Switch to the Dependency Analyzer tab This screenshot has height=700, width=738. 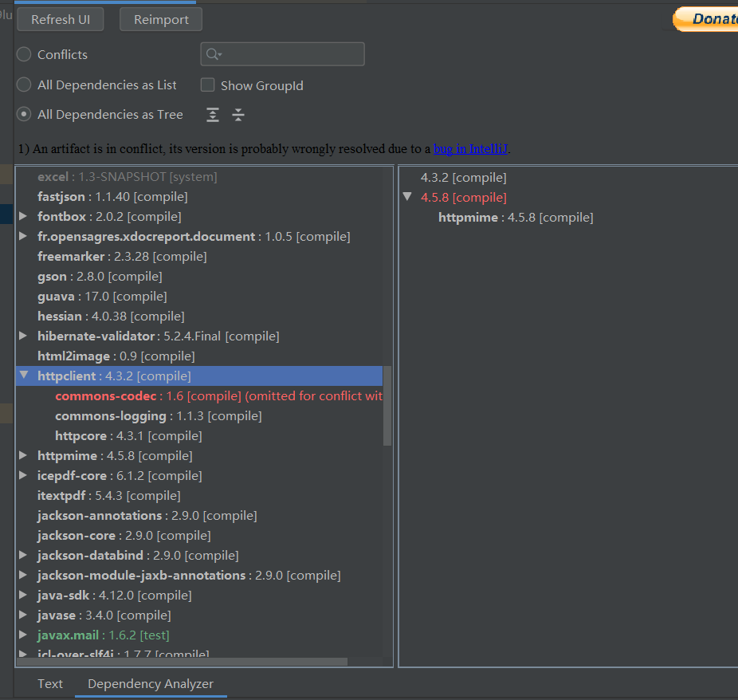[x=151, y=683]
